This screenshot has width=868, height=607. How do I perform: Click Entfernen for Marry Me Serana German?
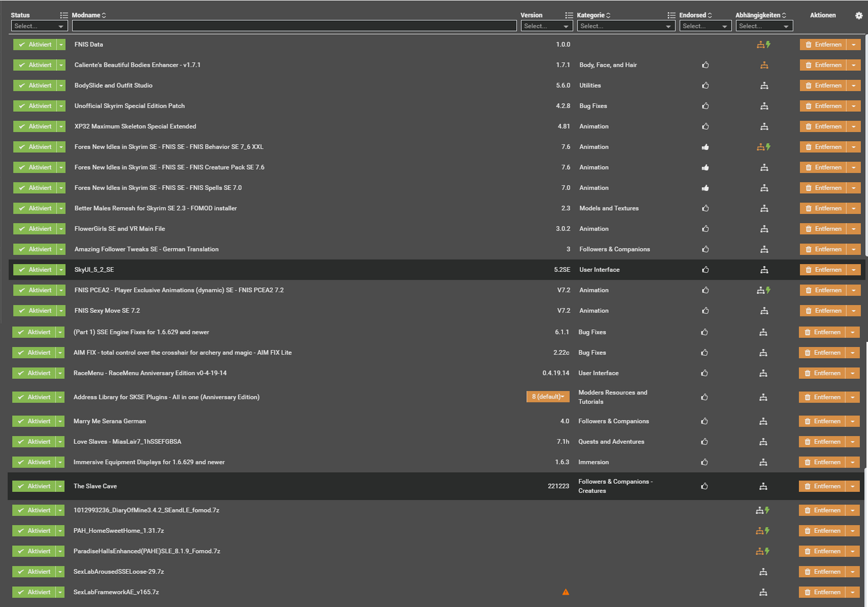pyautogui.click(x=822, y=421)
